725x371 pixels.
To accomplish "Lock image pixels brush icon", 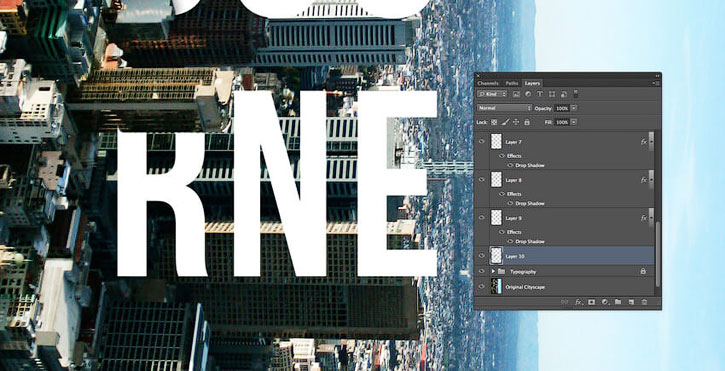I will coord(505,122).
